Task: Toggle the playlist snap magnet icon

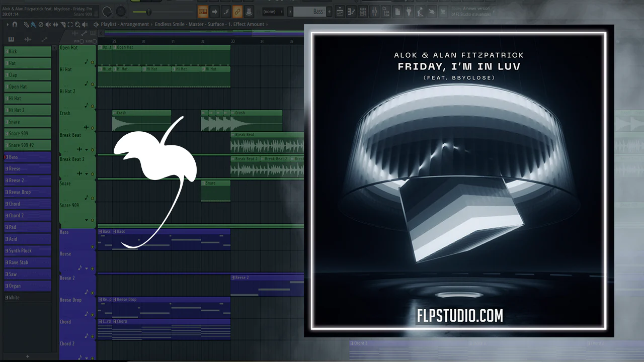Action: click(15, 24)
